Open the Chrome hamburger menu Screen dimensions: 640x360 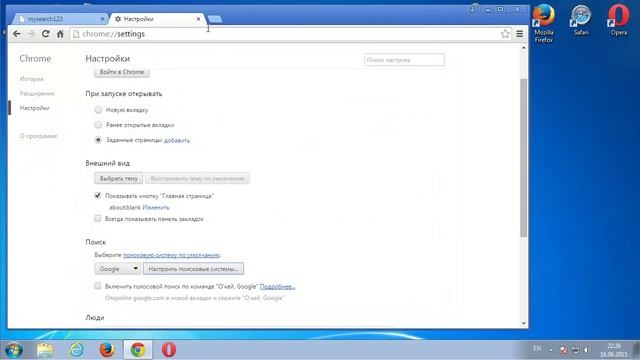coord(520,34)
